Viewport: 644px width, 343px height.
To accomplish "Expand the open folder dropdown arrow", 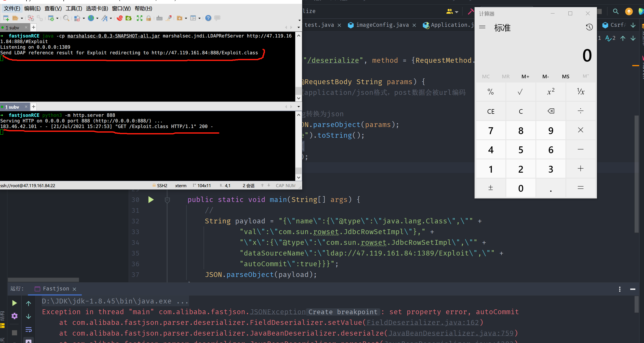I will click(x=22, y=18).
